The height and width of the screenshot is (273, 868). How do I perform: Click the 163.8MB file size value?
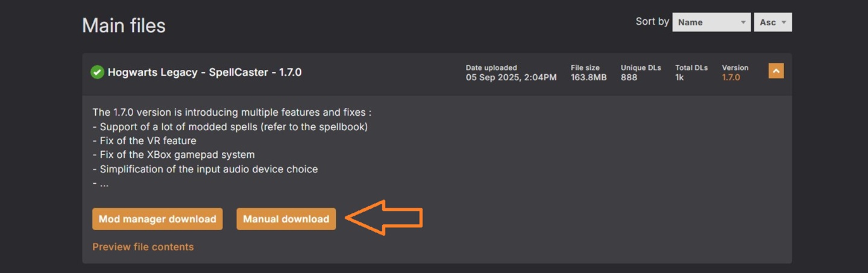pos(588,77)
